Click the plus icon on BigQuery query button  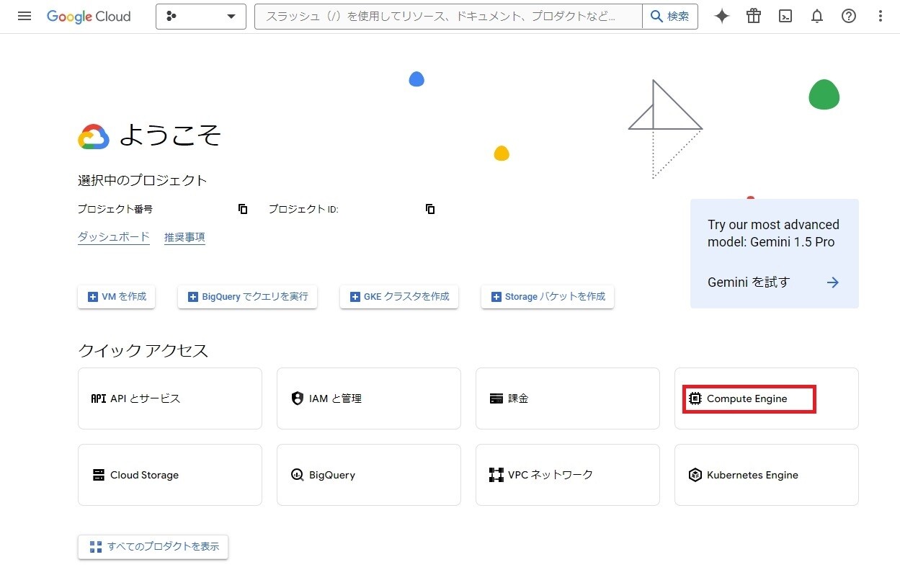192,297
